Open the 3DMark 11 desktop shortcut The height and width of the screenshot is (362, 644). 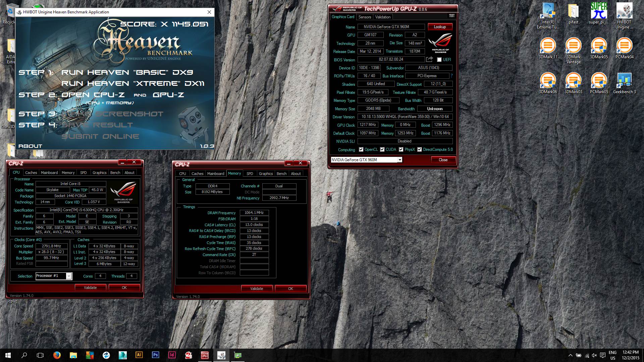coord(548,49)
